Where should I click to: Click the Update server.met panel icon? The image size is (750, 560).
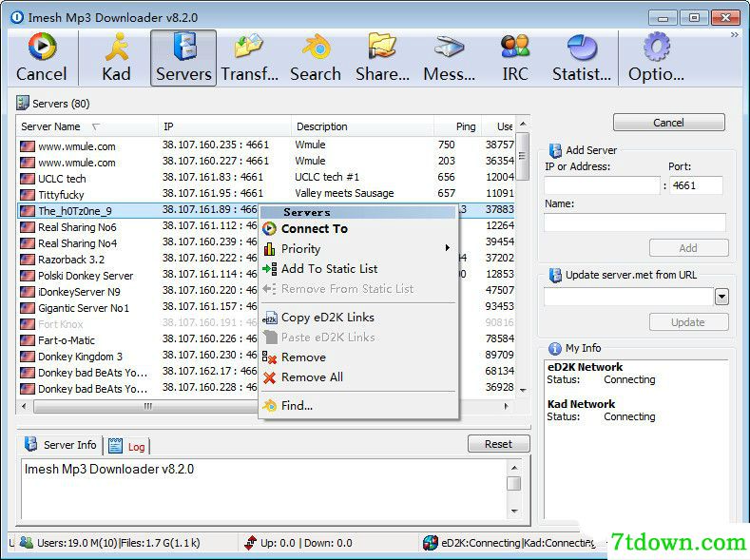[x=555, y=275]
